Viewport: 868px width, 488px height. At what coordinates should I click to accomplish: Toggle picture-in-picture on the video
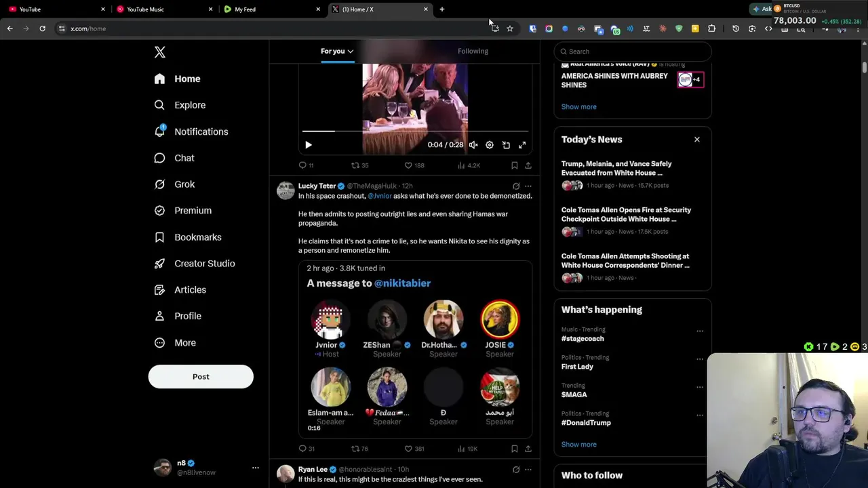pos(506,145)
